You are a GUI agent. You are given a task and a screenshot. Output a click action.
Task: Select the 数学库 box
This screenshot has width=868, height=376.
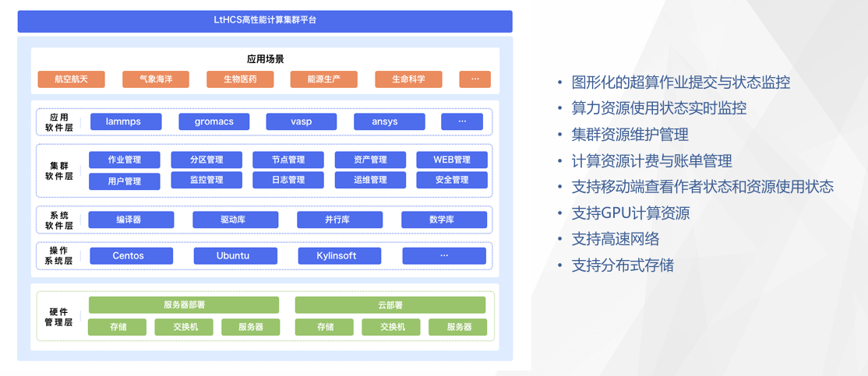click(x=444, y=220)
